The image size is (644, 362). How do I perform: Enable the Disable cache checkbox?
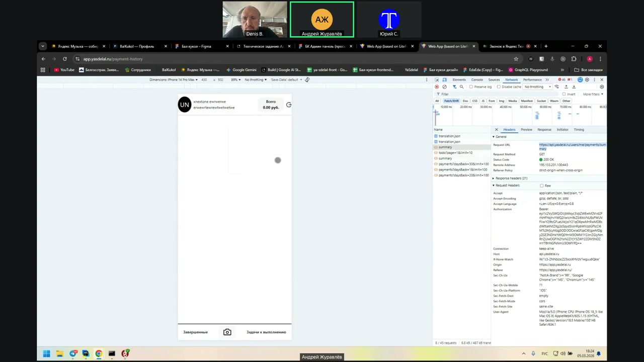499,87
